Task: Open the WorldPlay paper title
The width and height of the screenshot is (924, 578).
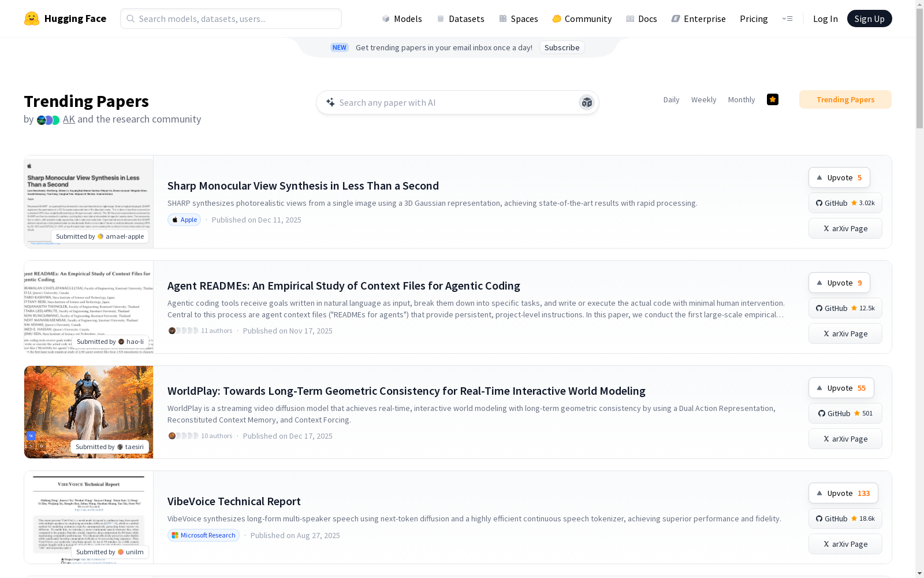Action: (407, 391)
